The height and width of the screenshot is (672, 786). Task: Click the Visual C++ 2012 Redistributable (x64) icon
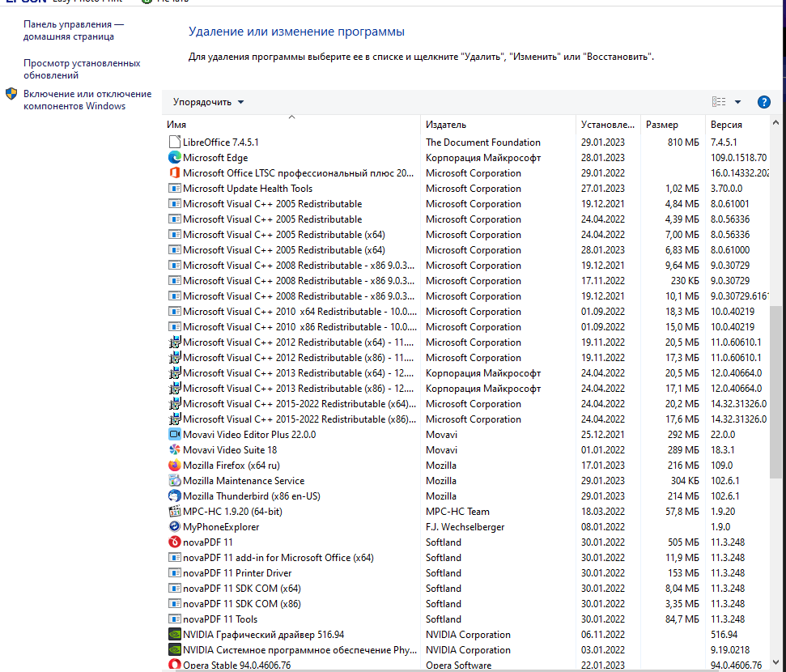[x=175, y=342]
